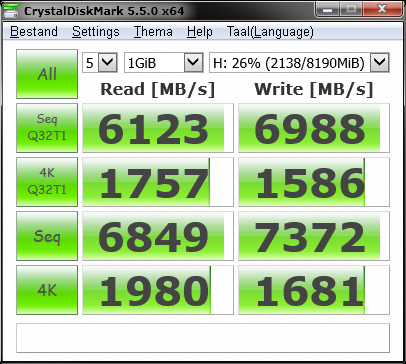Open the Help menu

[199, 32]
